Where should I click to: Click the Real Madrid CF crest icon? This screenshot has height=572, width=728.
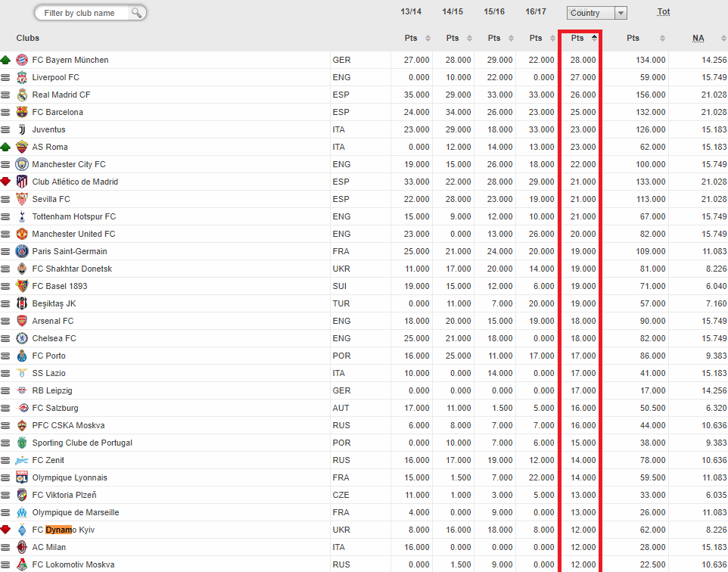coord(22,95)
